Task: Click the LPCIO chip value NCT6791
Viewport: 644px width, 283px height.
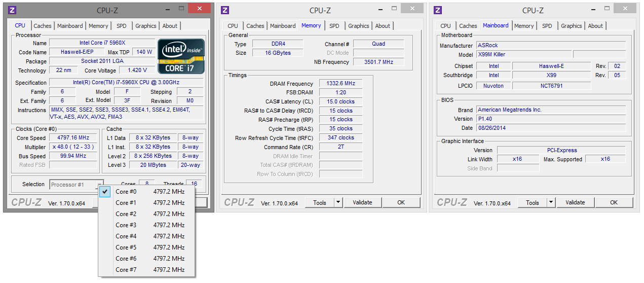Action: [551, 86]
